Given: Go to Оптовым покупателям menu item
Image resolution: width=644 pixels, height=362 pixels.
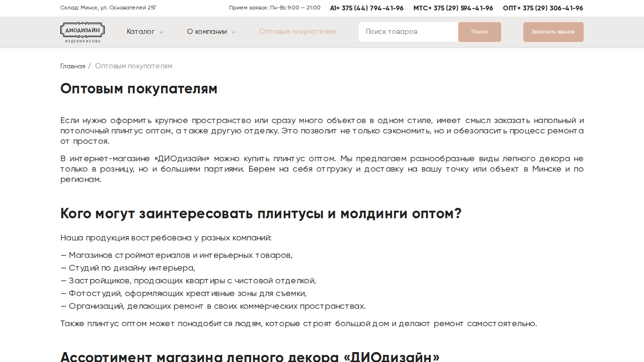Looking at the screenshot, I should click(x=298, y=32).
